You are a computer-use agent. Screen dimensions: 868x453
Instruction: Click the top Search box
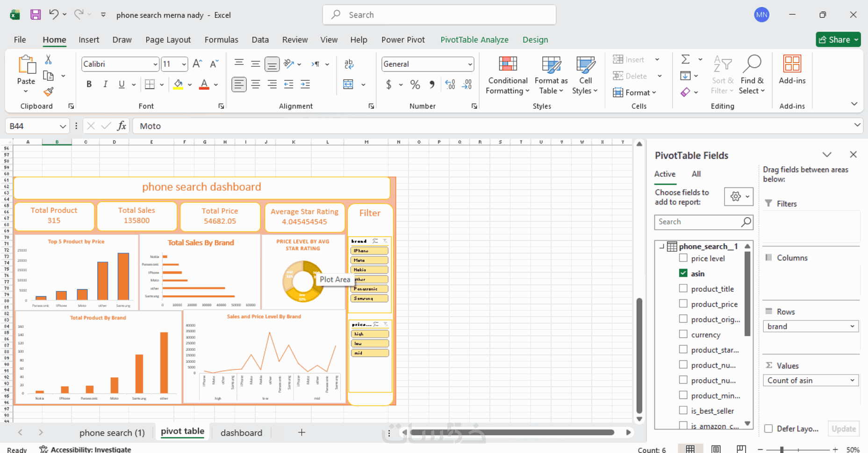(x=439, y=15)
